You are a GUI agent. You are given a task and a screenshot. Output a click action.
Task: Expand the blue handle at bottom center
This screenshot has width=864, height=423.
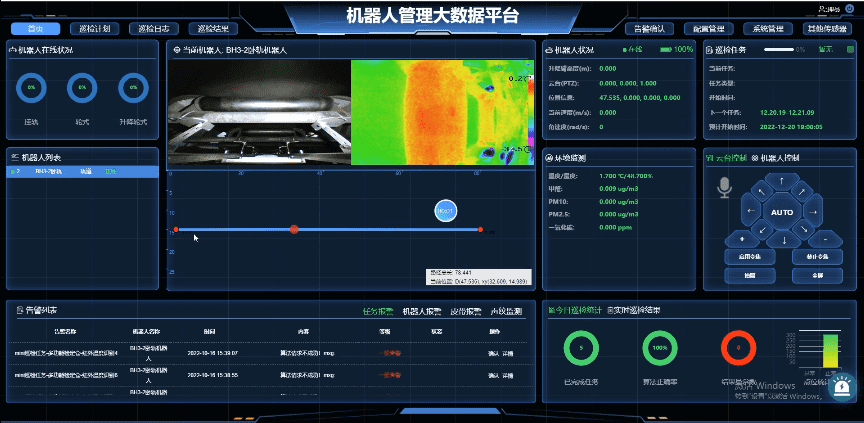pyautogui.click(x=450, y=411)
